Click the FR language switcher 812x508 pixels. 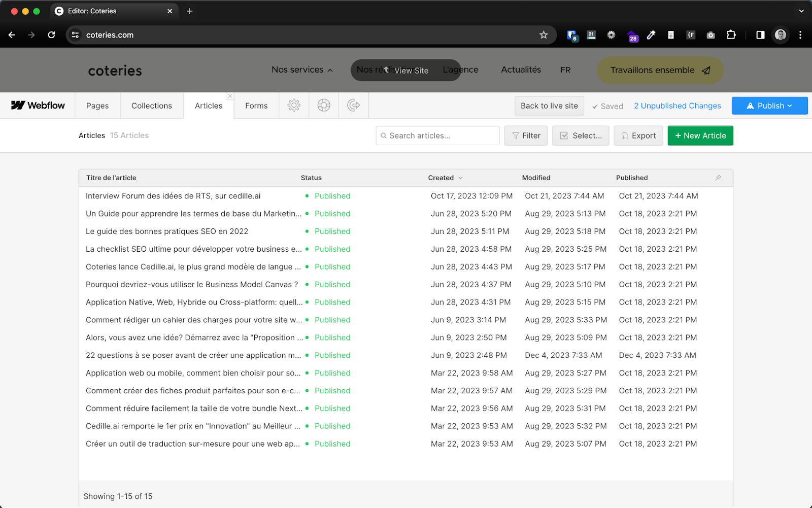point(565,70)
